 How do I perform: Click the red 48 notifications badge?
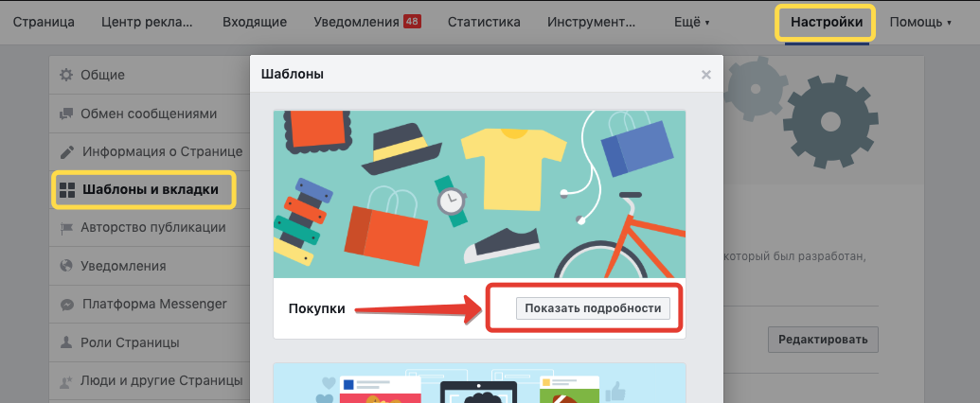pos(412,22)
